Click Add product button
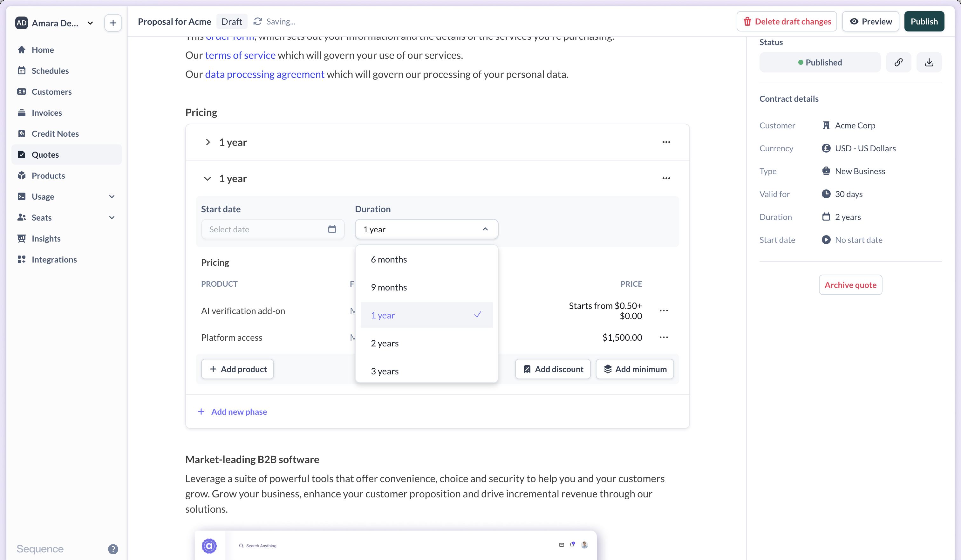This screenshot has height=560, width=961. click(237, 369)
